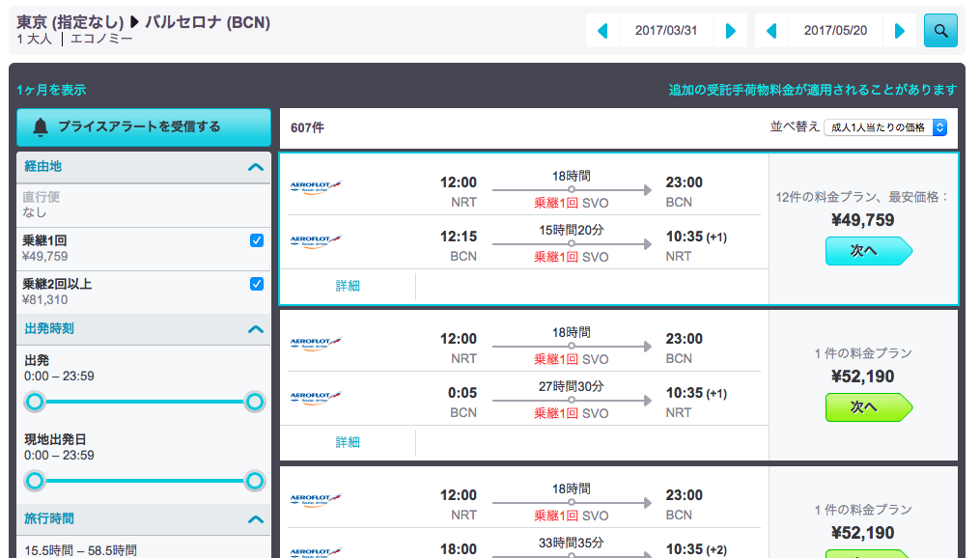
Task: Collapse the 経由地 filter section
Action: [255, 167]
